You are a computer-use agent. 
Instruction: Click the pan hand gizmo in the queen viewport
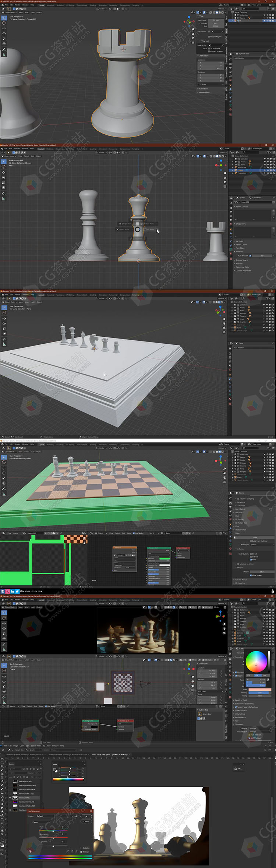click(x=225, y=178)
